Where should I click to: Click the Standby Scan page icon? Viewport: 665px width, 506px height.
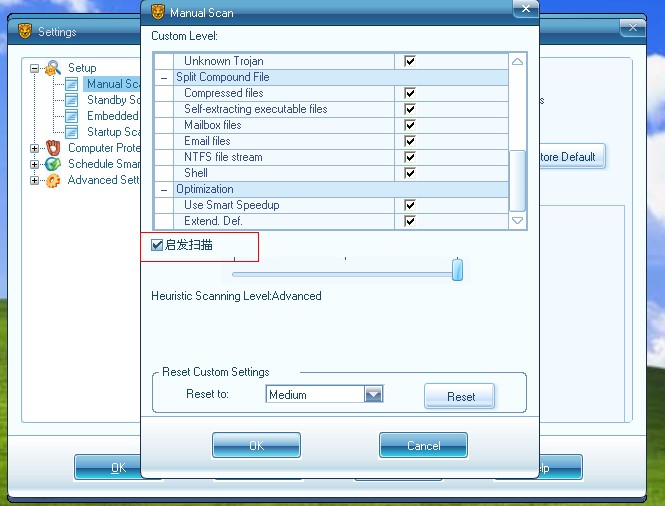point(72,100)
